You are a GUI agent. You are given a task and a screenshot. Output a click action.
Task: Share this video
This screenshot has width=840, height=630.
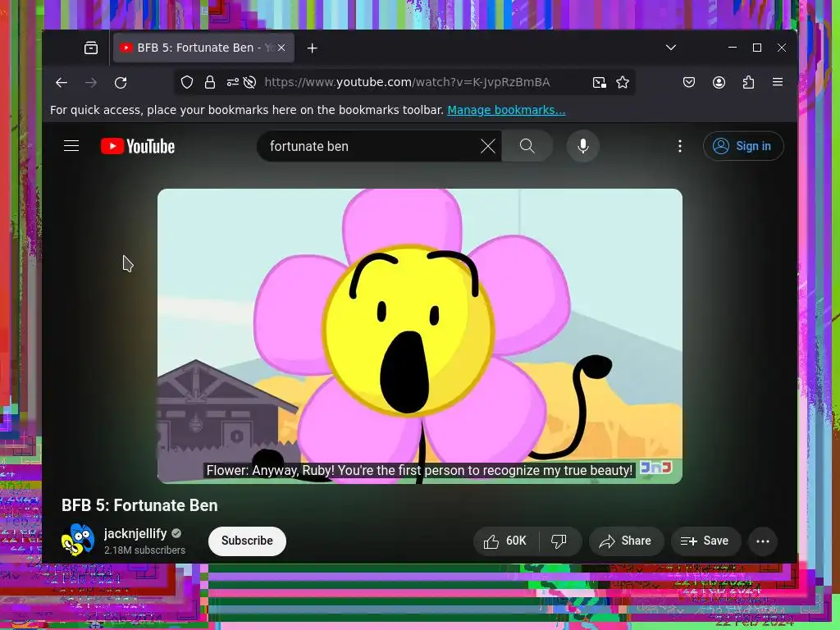coord(626,541)
